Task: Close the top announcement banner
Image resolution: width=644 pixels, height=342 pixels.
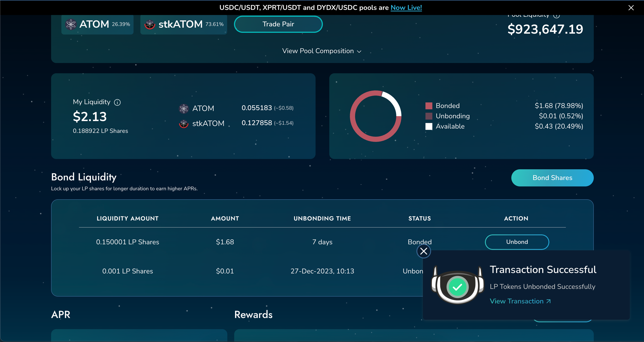Action: (631, 8)
